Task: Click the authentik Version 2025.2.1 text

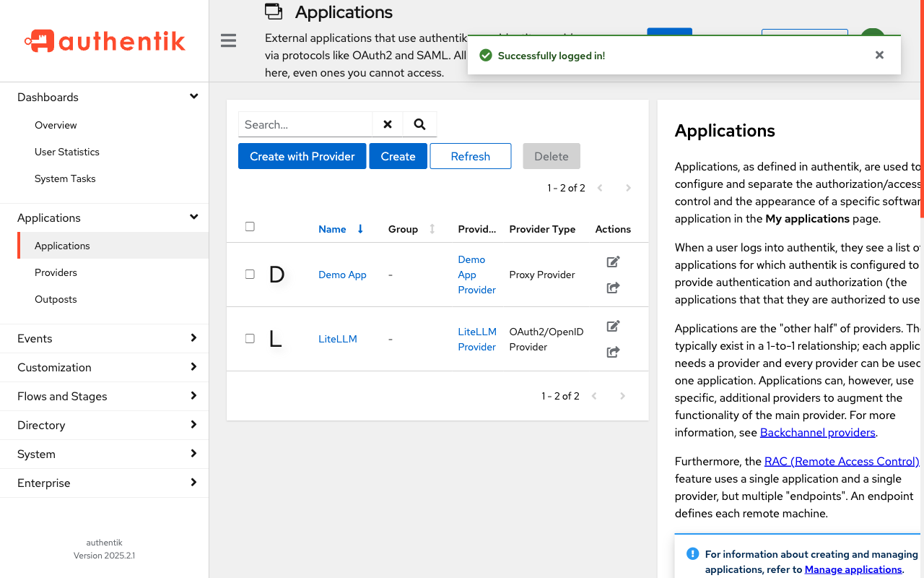Action: pyautogui.click(x=105, y=549)
